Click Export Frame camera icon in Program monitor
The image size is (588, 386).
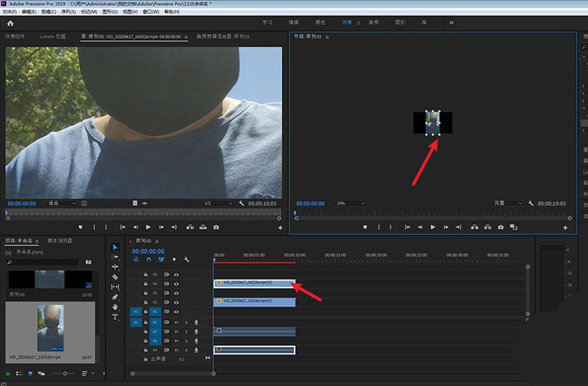click(x=500, y=227)
